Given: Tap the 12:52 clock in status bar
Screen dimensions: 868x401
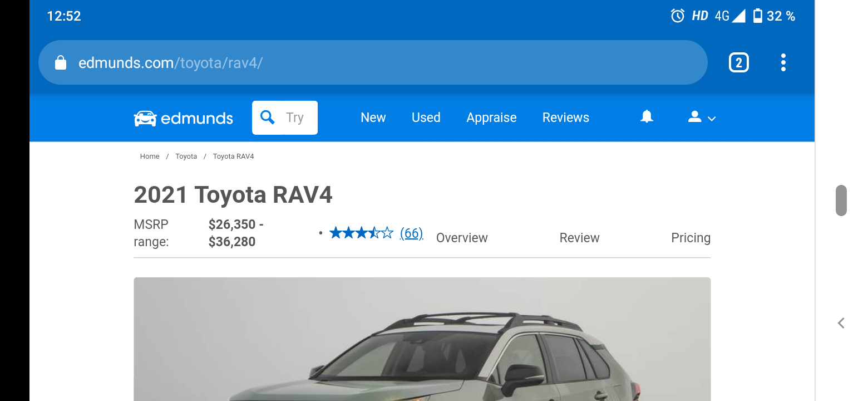Looking at the screenshot, I should [64, 16].
